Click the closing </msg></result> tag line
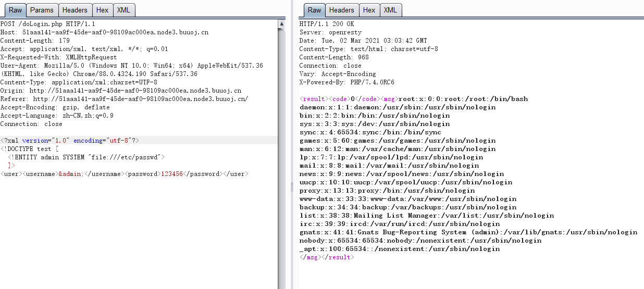The height and width of the screenshot is (289, 644). (x=327, y=257)
